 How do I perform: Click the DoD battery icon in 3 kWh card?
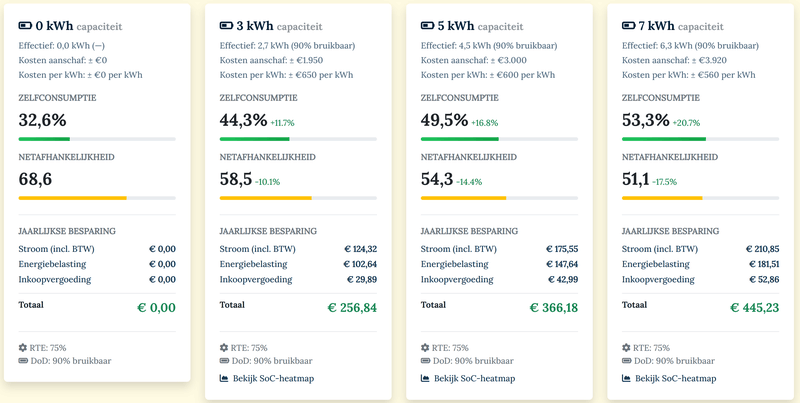click(x=225, y=361)
